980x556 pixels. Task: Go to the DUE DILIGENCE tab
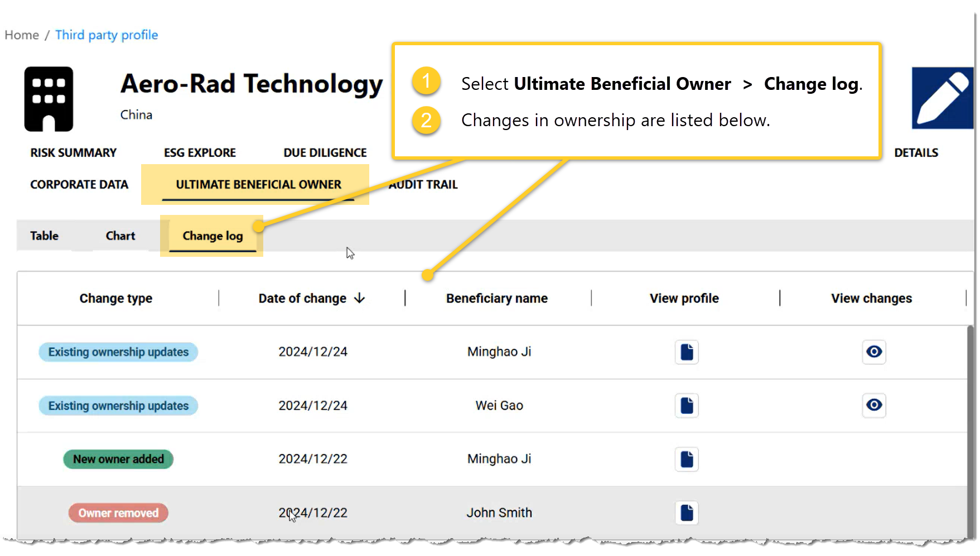click(x=325, y=152)
